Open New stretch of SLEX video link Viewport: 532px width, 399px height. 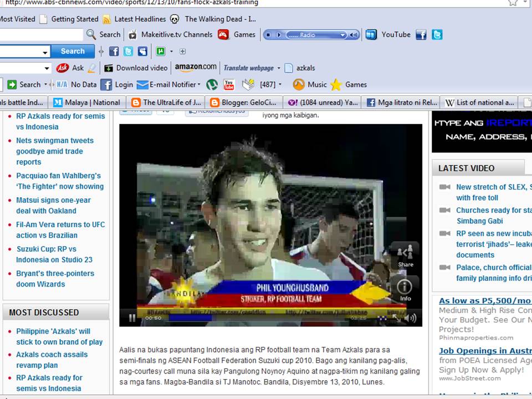pos(494,192)
